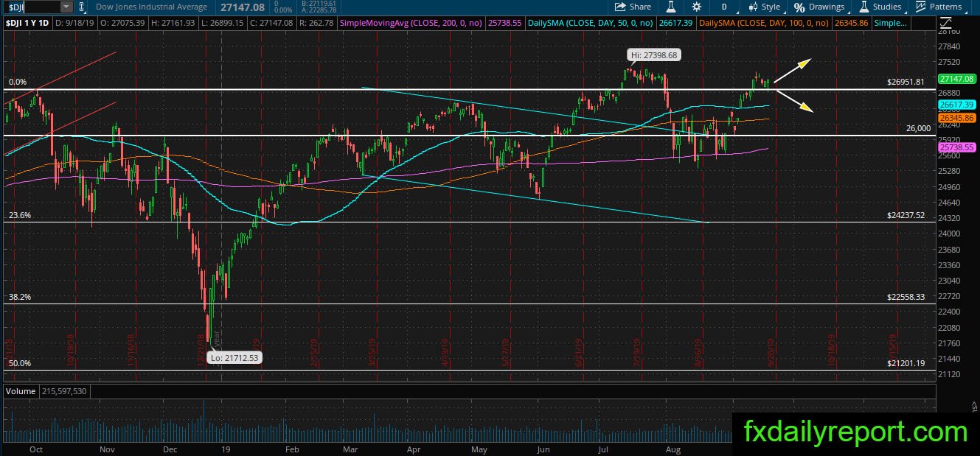Click the 0.0% Fibonacci label
This screenshot has height=456, width=980.
pyautogui.click(x=17, y=82)
